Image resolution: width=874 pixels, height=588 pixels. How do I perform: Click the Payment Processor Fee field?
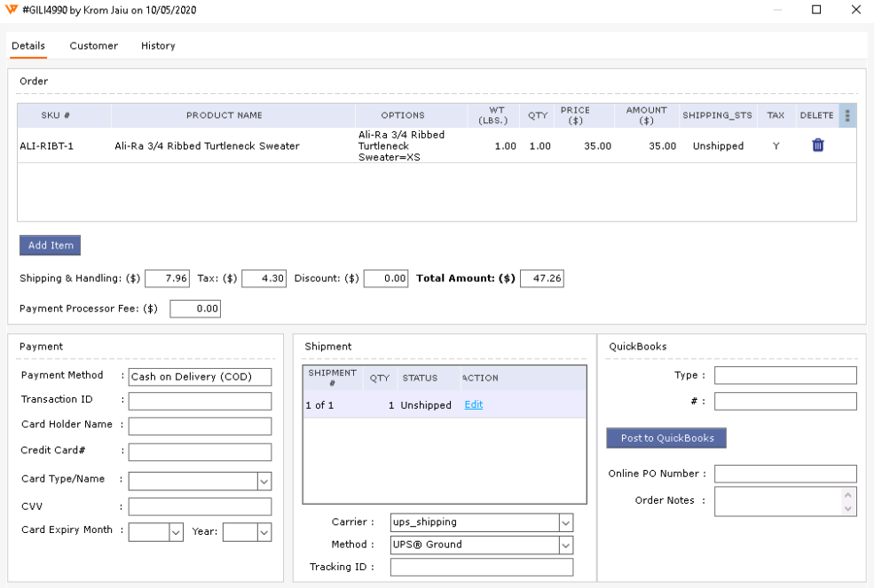(195, 309)
